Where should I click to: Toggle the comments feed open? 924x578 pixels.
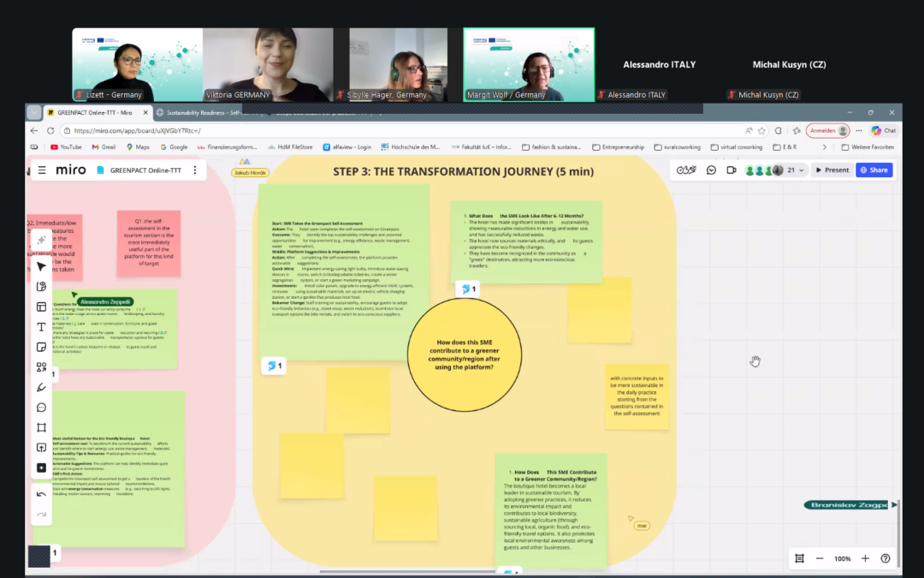[711, 170]
